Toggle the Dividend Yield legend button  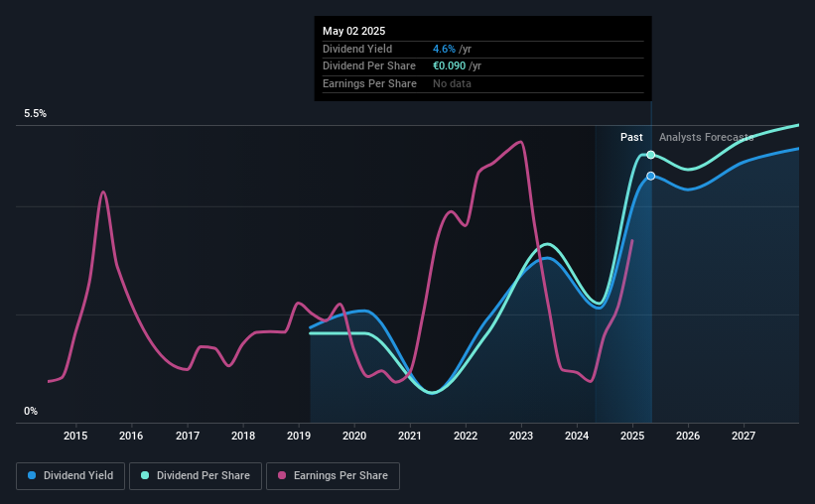70,476
